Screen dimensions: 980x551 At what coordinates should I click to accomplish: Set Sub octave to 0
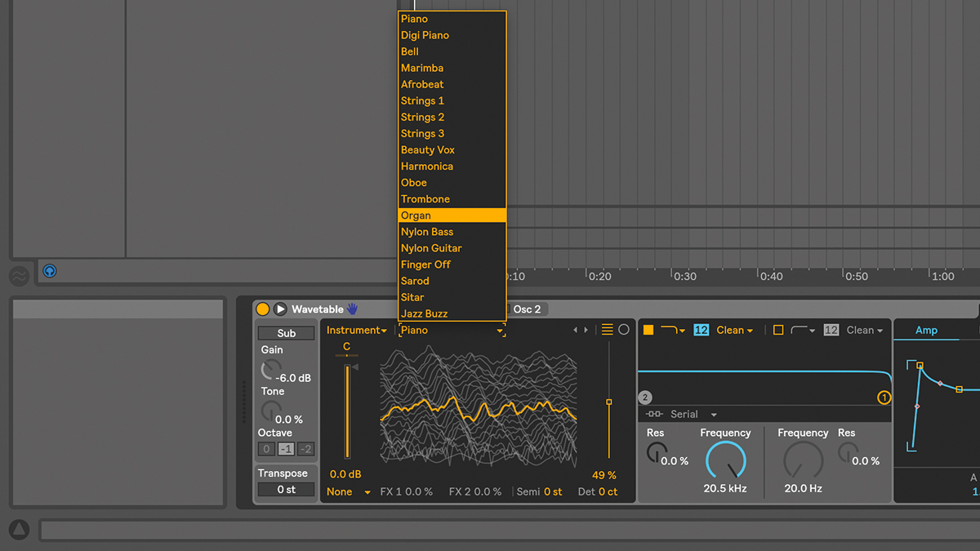[x=266, y=449]
